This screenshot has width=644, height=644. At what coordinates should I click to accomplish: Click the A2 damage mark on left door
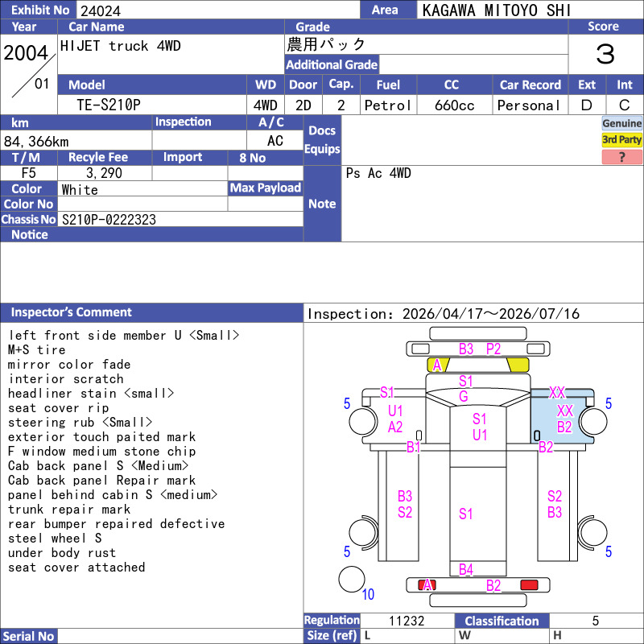tap(395, 427)
